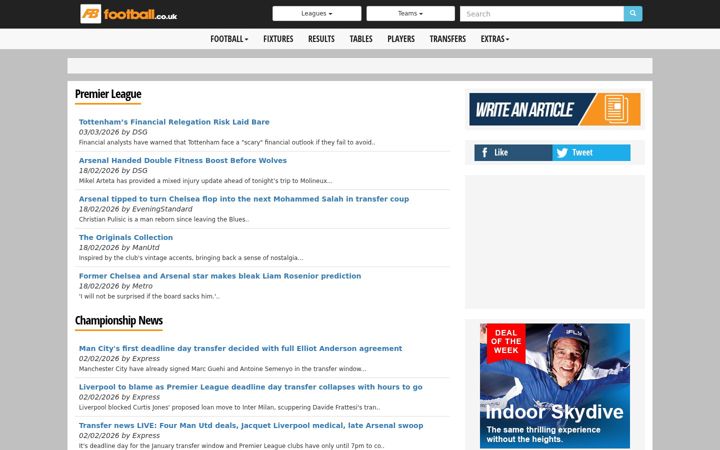Go to FIXTURES page
This screenshot has height=450, width=720.
coord(278,39)
